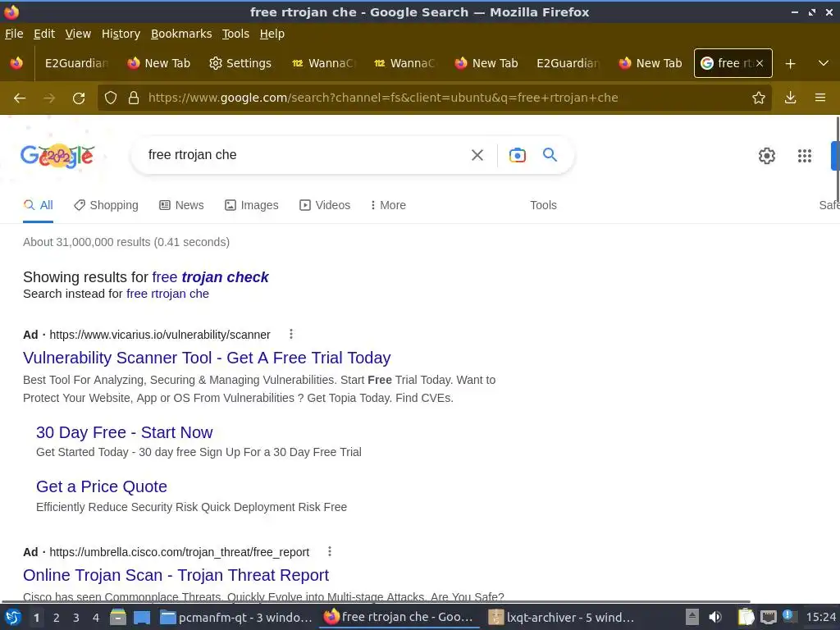The width and height of the screenshot is (840, 630).
Task: Open the tracking protection shield icon
Action: (111, 98)
